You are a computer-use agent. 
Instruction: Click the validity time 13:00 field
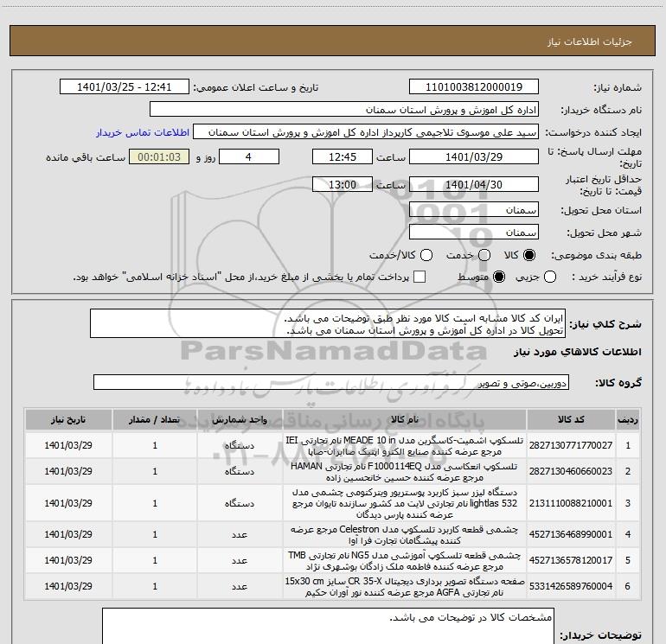pyautogui.click(x=343, y=184)
